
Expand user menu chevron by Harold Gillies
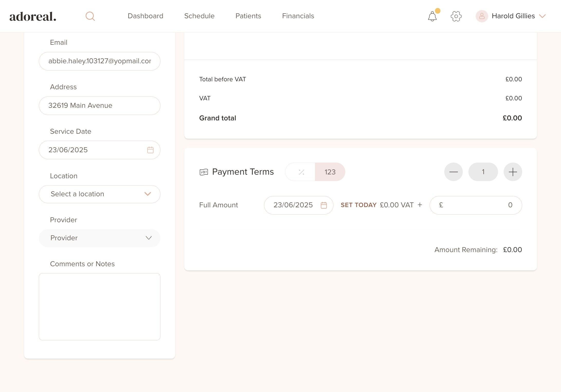point(542,16)
